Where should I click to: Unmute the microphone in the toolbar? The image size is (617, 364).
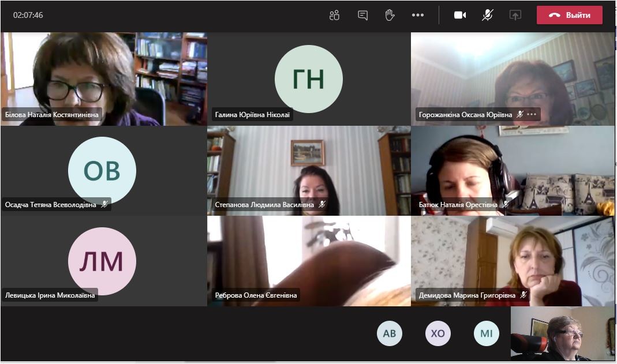click(x=488, y=16)
